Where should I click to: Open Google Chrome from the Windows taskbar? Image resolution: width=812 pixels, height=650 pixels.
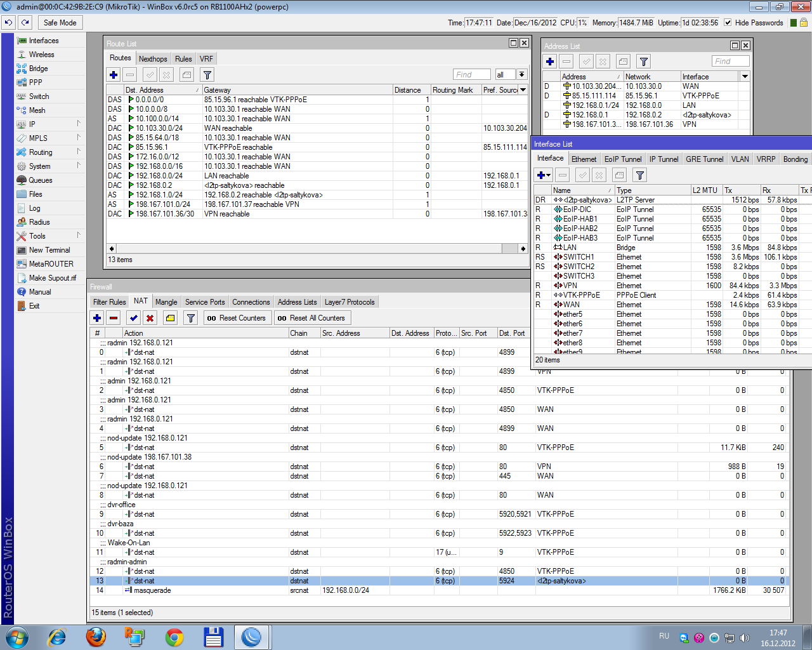174,637
